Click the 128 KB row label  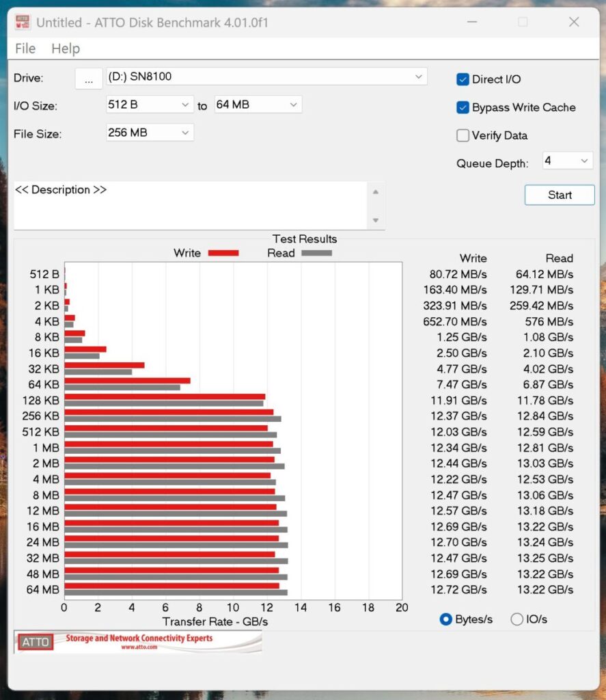[40, 401]
